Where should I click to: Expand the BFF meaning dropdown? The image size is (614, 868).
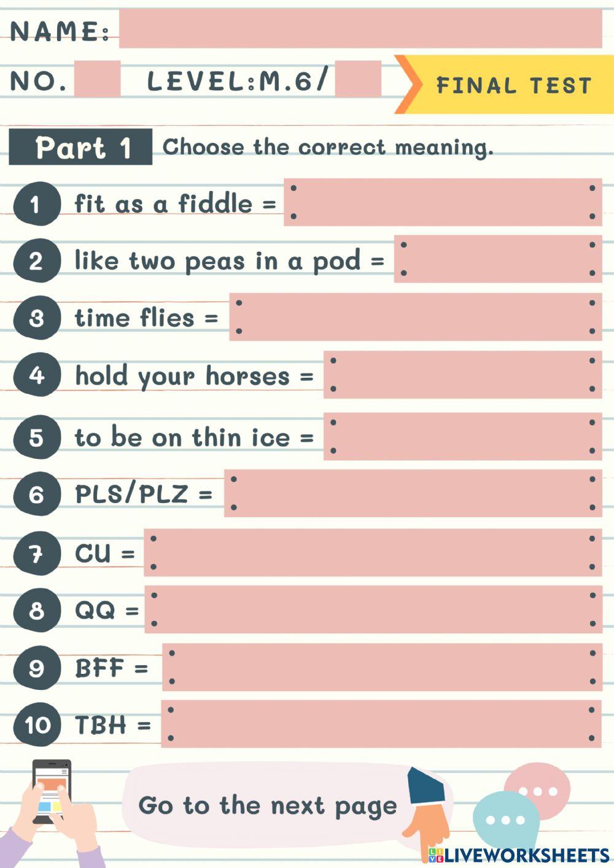click(382, 667)
